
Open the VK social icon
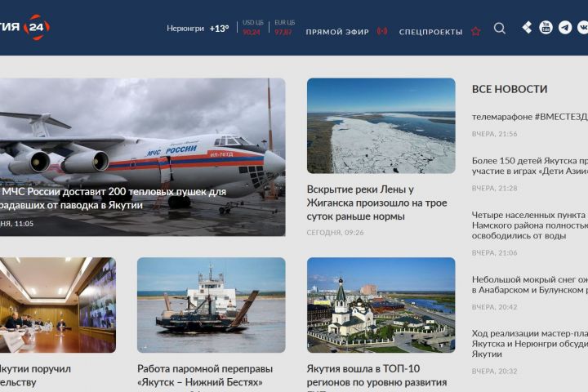pos(583,28)
